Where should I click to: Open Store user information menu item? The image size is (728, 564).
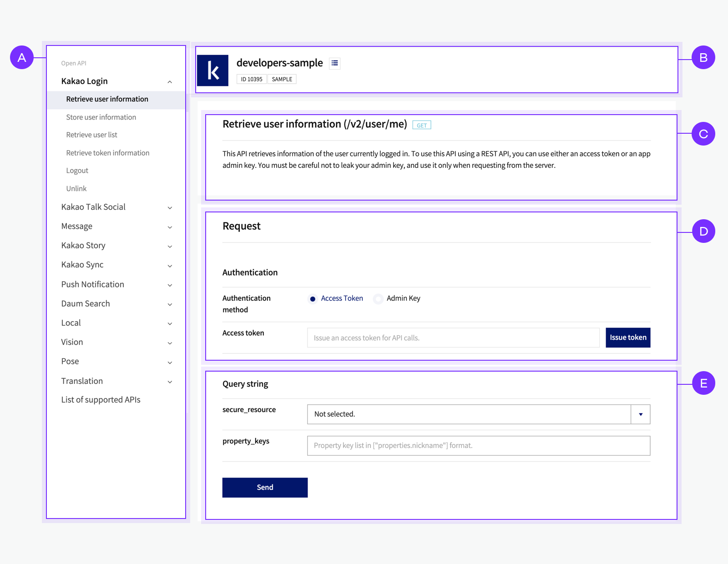tap(101, 117)
